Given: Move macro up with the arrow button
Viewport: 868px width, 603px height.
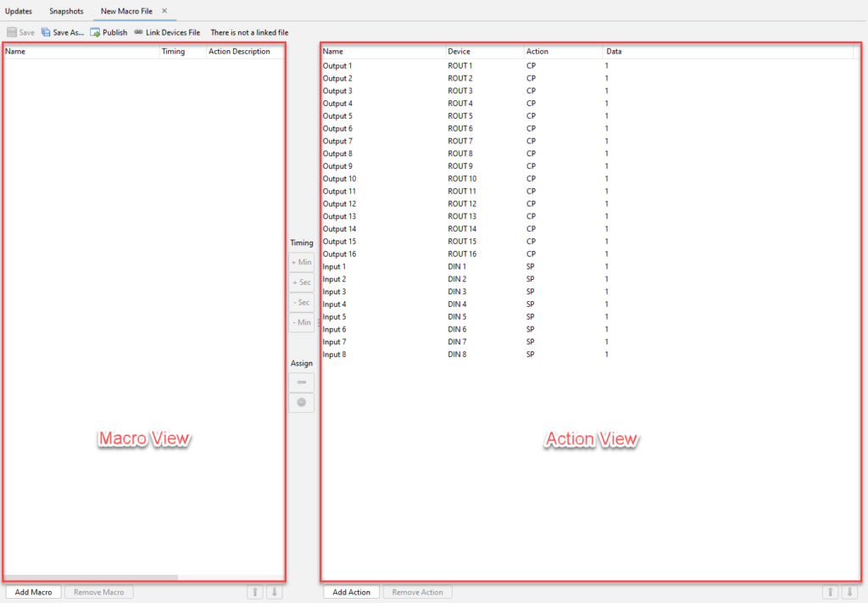Looking at the screenshot, I should (255, 592).
